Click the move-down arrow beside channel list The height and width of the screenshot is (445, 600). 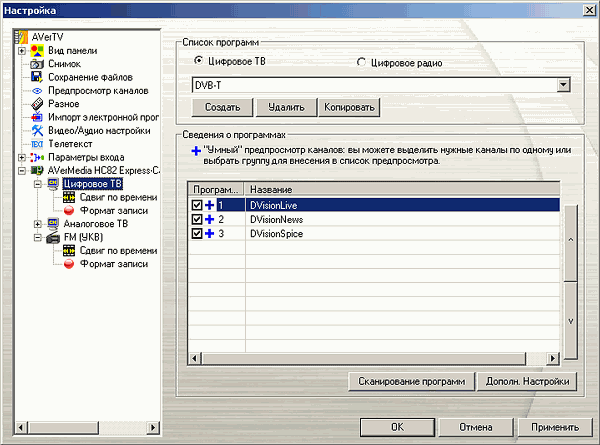pyautogui.click(x=569, y=321)
